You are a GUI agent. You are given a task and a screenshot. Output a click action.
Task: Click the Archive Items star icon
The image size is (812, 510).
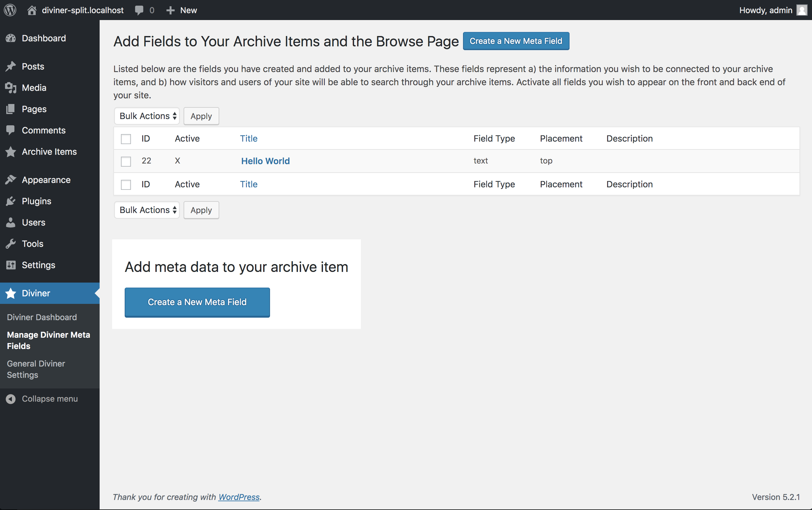coord(11,152)
